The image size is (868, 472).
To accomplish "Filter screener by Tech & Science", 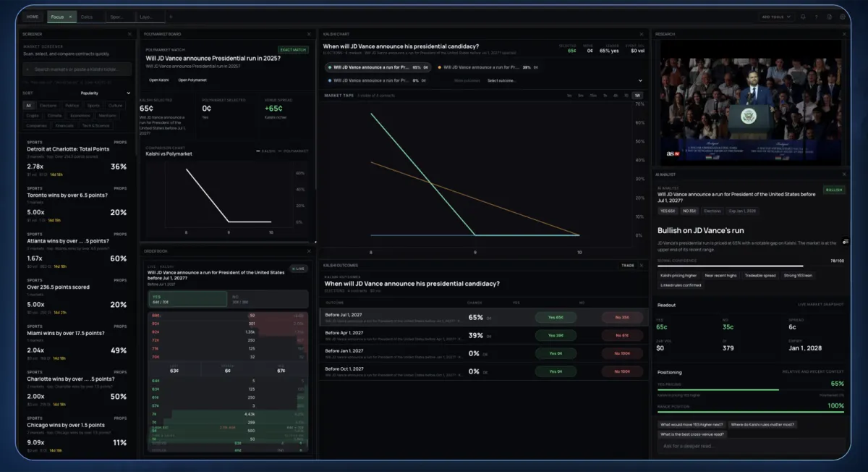I will coord(96,125).
